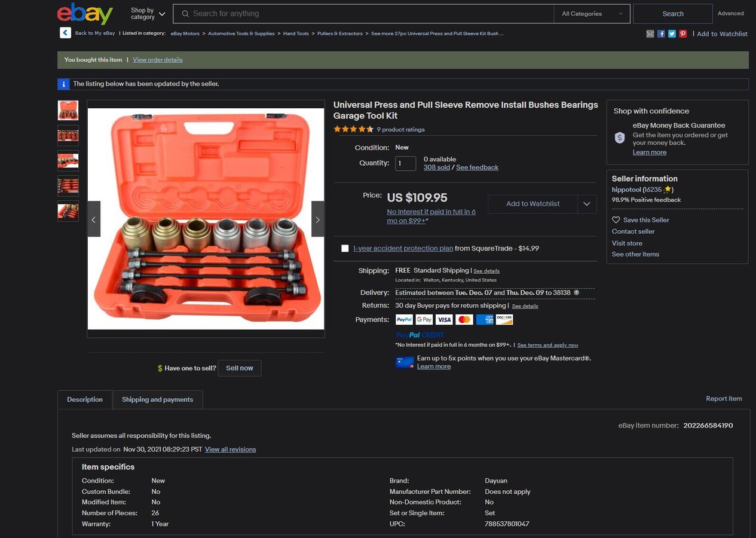Share listing on Pinterest
This screenshot has height=538, width=756.
click(682, 34)
